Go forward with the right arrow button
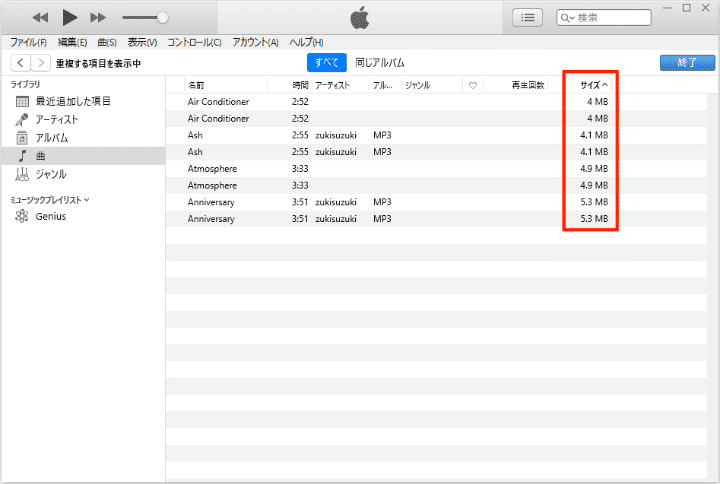Viewport: 720px width, 484px height. [x=40, y=62]
